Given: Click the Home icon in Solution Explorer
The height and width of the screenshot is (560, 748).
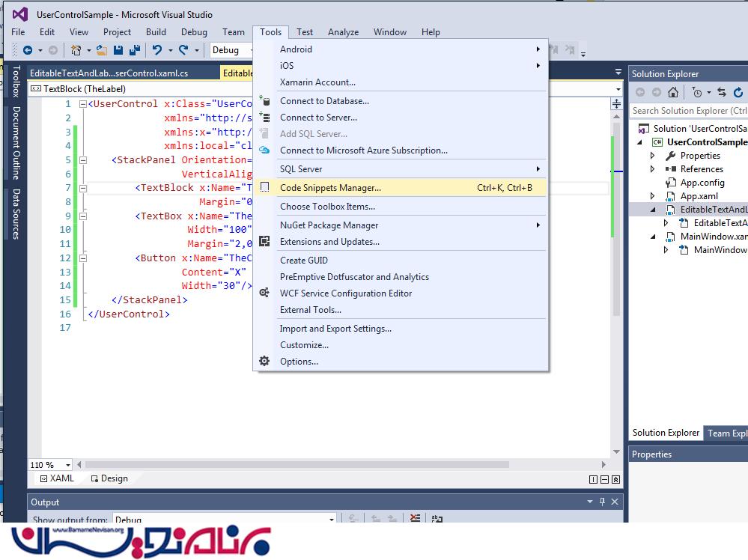Looking at the screenshot, I should pyautogui.click(x=673, y=92).
